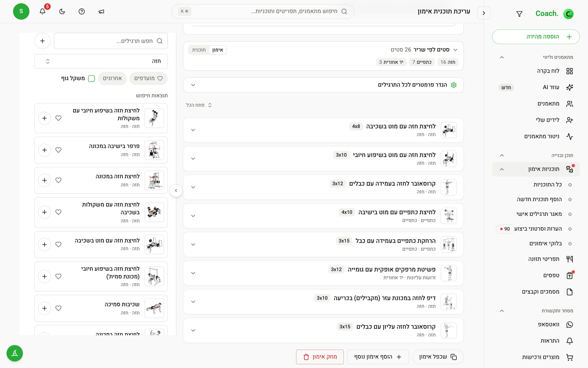Open the חזה muscle group dropdown

pyautogui.click(x=101, y=61)
